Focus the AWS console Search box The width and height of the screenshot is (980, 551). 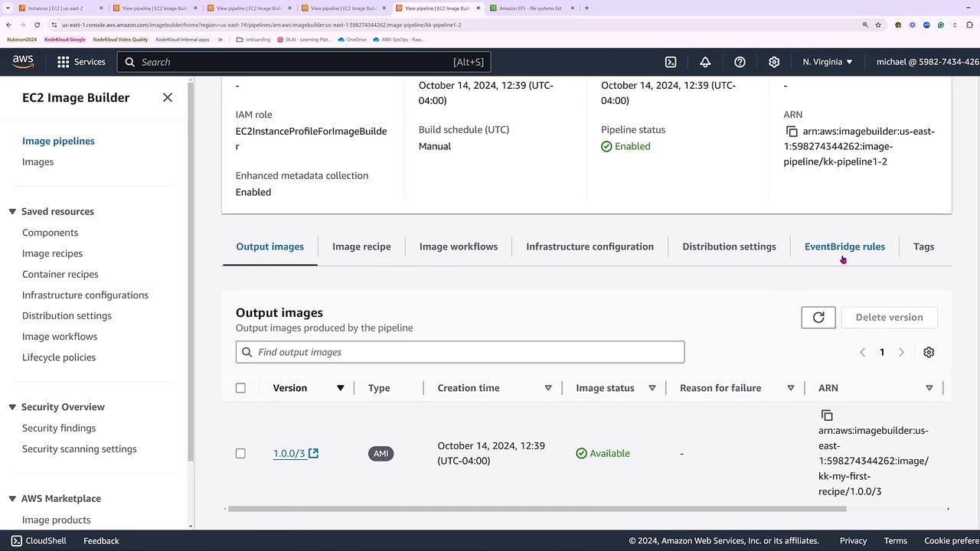(304, 62)
